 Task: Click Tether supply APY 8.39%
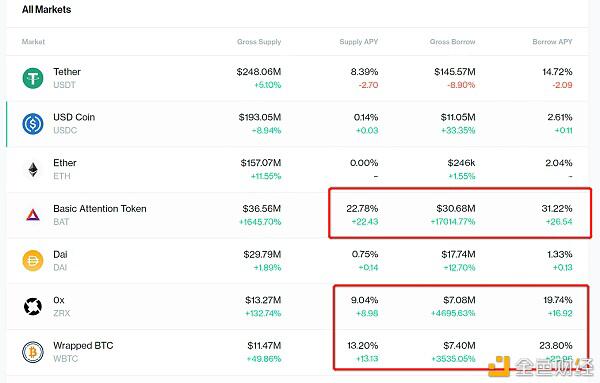(364, 72)
